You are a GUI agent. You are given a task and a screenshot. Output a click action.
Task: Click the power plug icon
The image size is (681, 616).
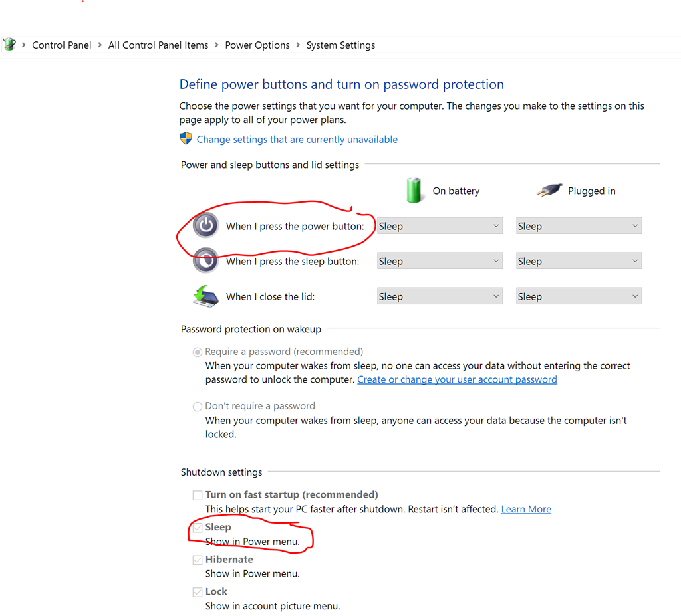[549, 190]
